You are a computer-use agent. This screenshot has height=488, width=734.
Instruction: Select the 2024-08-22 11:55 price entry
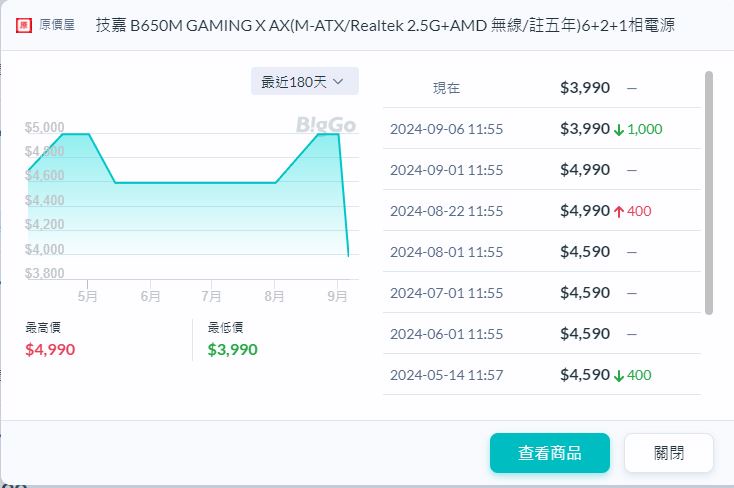tap(446, 211)
